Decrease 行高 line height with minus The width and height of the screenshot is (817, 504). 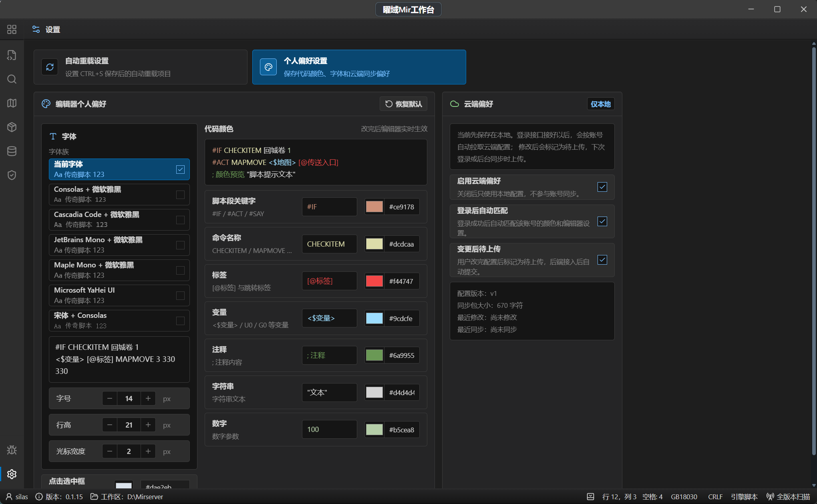click(x=109, y=425)
